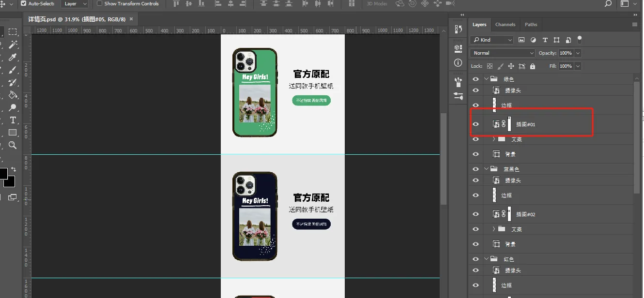Screen dimensions: 644x298
Task: Collapse the 绿色 layer group
Action: tap(486, 79)
